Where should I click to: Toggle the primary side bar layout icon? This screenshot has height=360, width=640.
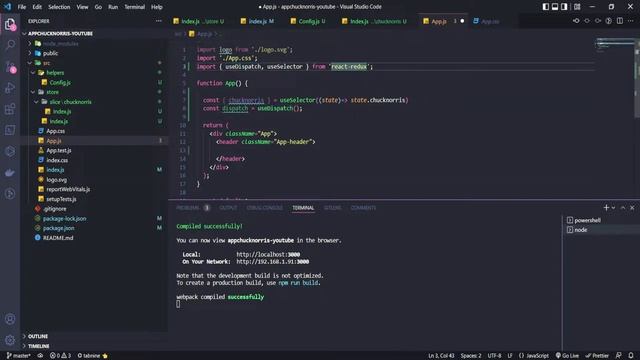[x=546, y=7]
